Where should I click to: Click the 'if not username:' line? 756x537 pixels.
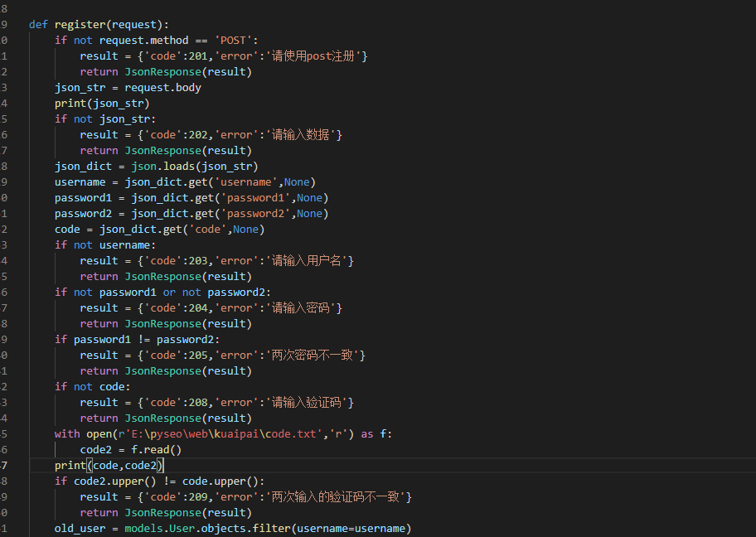(x=105, y=245)
